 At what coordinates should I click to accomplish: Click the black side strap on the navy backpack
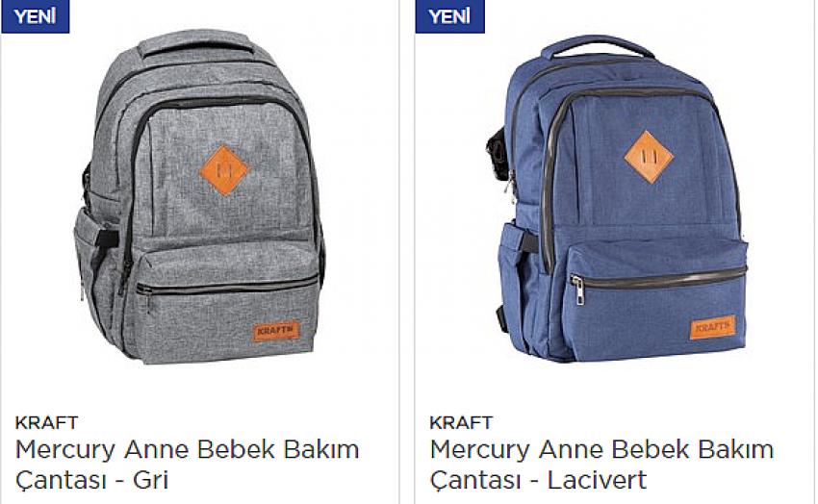[497, 152]
